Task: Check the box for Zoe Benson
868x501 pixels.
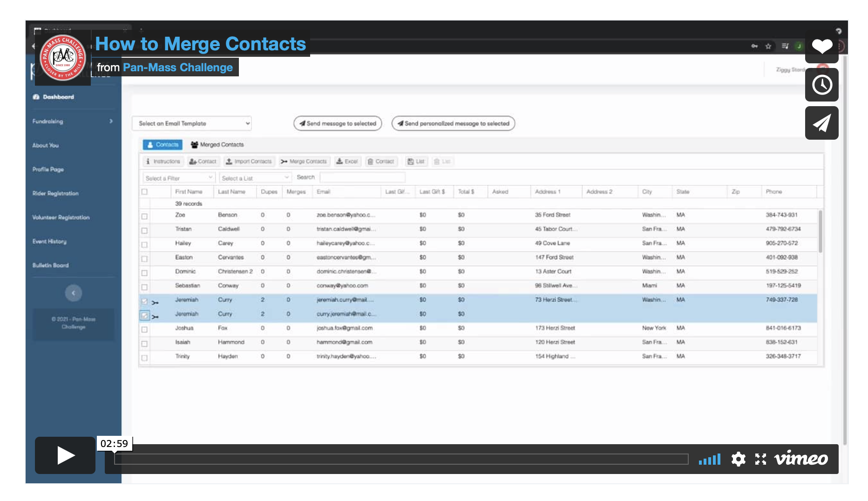Action: click(144, 216)
